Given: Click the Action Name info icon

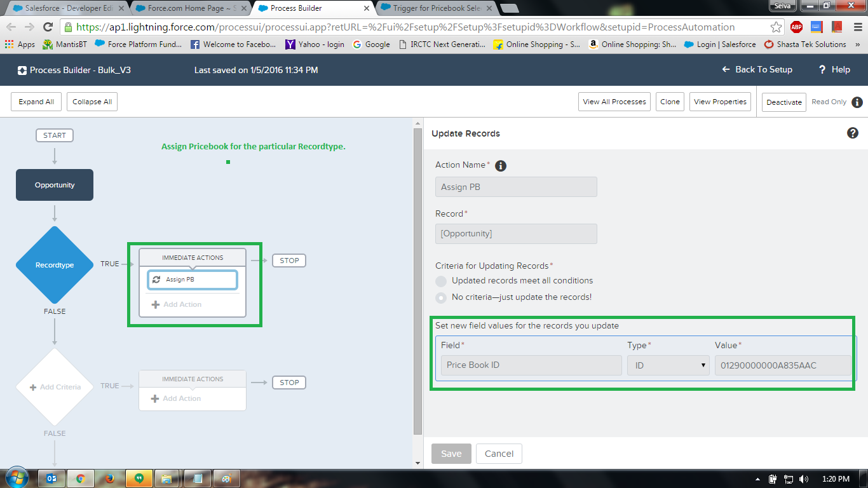Looking at the screenshot, I should [501, 166].
